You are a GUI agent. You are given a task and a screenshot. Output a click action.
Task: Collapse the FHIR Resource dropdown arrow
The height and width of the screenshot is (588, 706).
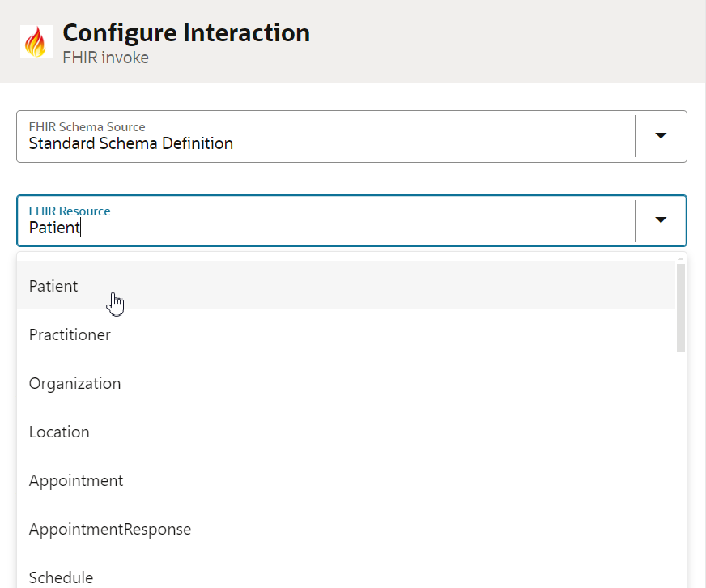[661, 219]
